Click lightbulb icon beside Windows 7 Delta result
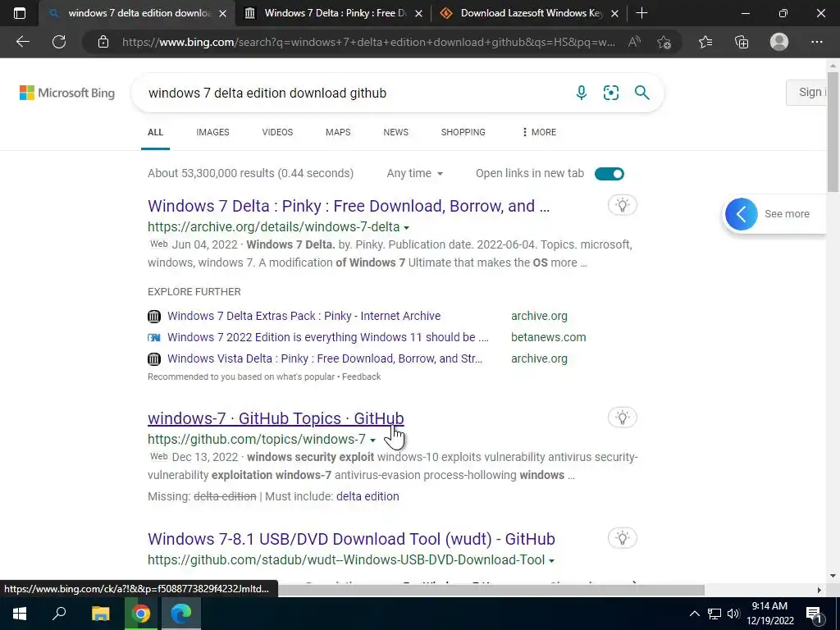 pyautogui.click(x=622, y=205)
